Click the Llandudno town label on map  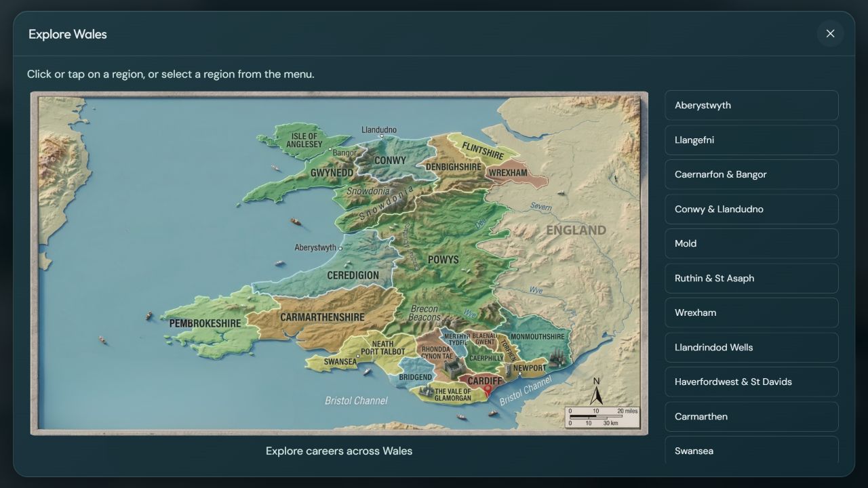[379, 129]
